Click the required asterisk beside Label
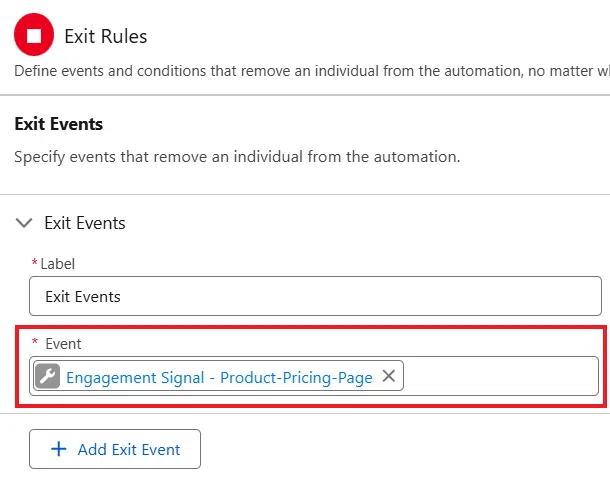This screenshot has height=482, width=610. [34, 262]
